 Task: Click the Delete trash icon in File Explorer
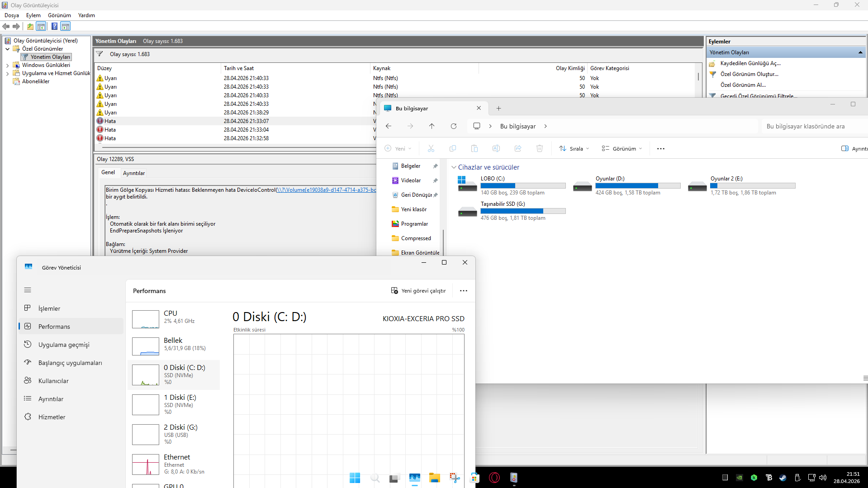click(x=540, y=148)
